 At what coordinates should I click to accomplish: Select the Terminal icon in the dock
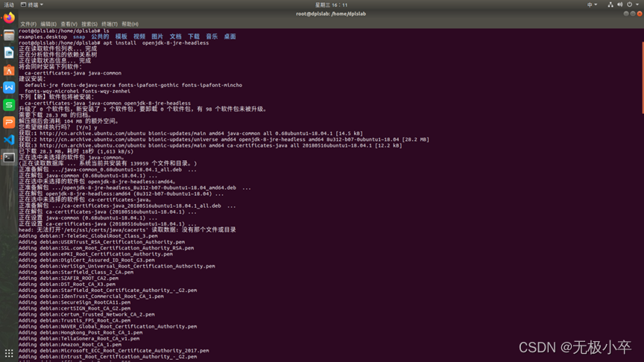coord(9,158)
